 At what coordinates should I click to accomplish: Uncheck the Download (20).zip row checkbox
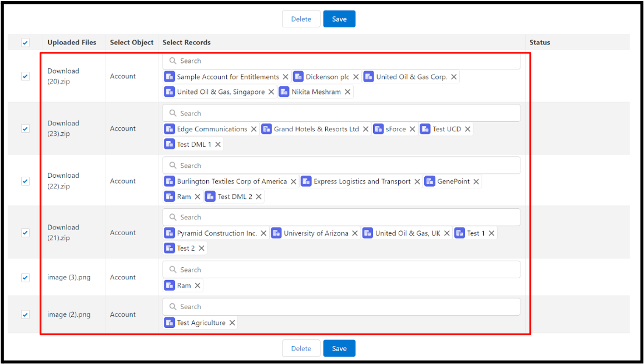coord(26,76)
